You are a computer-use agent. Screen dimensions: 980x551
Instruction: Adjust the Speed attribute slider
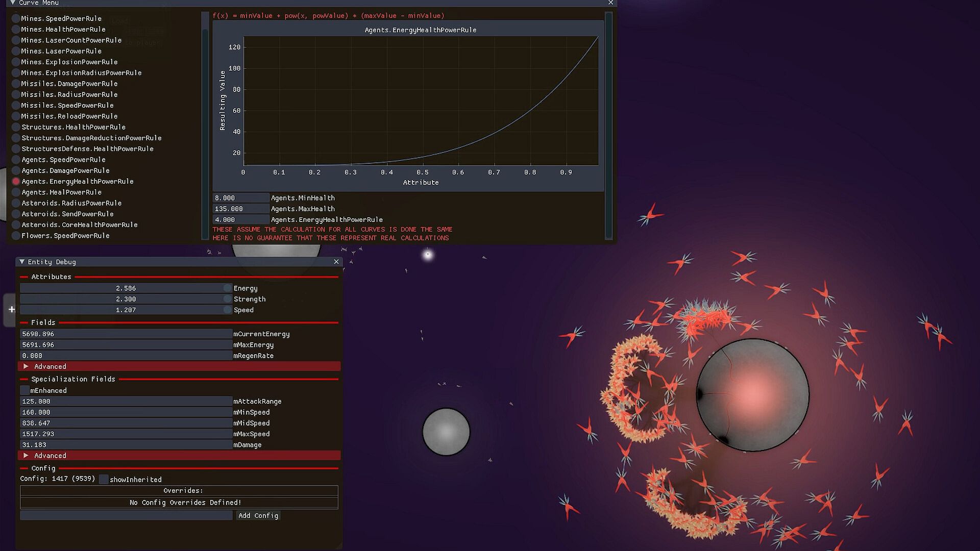[x=126, y=310]
